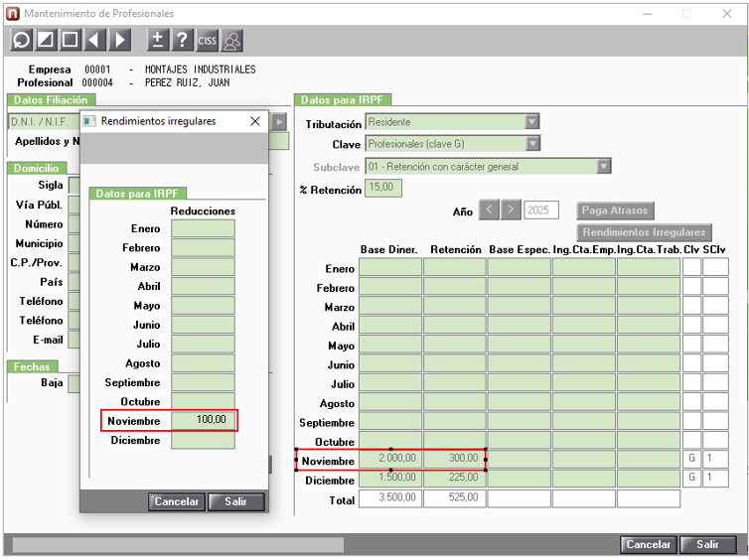Click the Octubre reduction field in dialog
This screenshot has width=749, height=560.
click(203, 401)
